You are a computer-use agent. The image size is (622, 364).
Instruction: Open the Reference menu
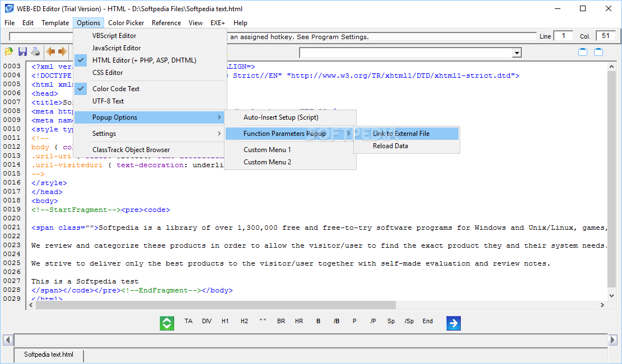click(x=166, y=22)
